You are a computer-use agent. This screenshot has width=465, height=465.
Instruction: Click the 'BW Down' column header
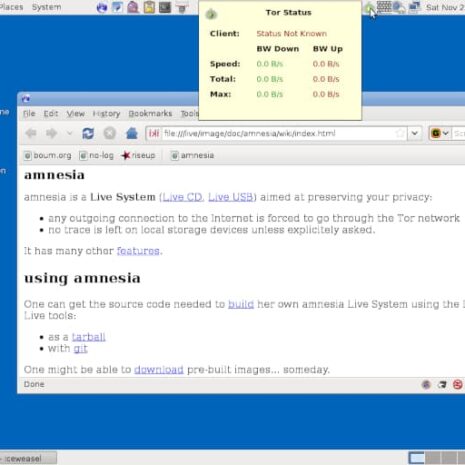[278, 49]
